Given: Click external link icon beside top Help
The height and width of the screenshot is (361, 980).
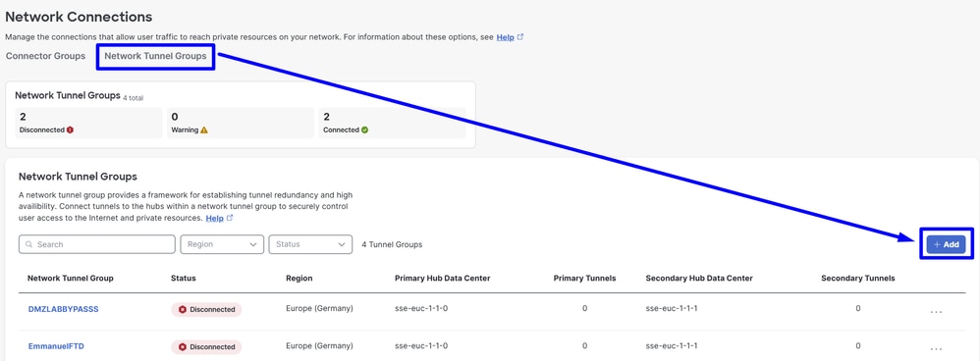Looking at the screenshot, I should (x=520, y=37).
